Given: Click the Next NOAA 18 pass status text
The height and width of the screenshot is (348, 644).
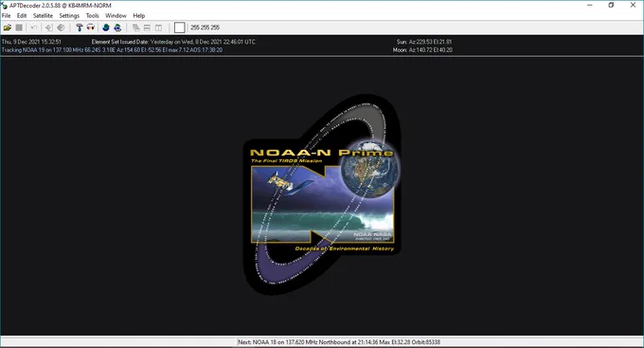Looking at the screenshot, I should point(339,341).
